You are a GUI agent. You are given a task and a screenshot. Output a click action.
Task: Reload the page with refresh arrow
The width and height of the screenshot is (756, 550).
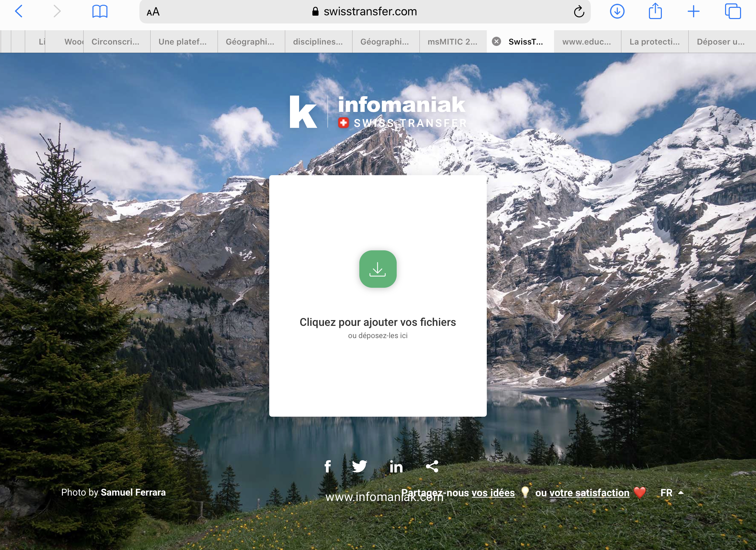tap(579, 12)
